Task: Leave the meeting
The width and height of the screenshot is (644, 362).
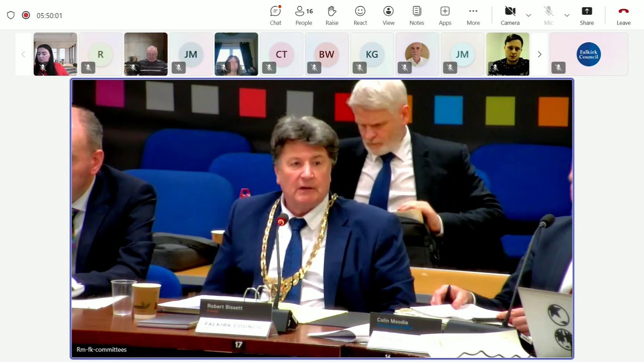Action: click(x=623, y=16)
